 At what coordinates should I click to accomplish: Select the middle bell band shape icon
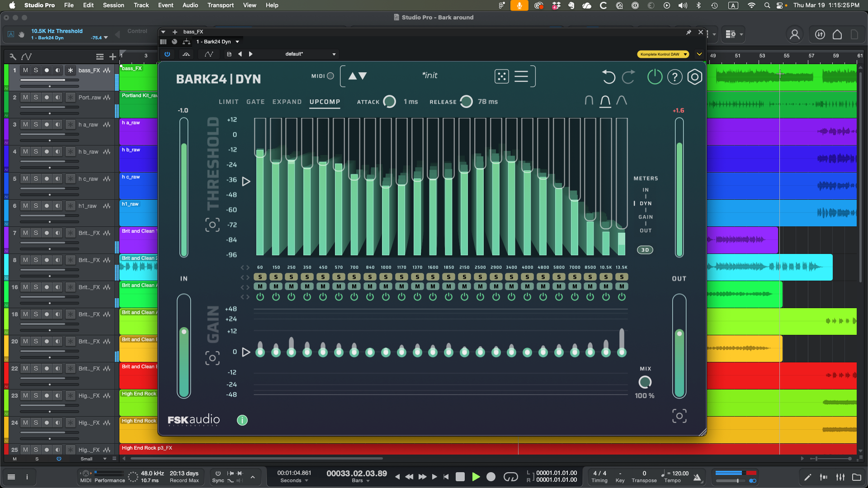pos(605,101)
